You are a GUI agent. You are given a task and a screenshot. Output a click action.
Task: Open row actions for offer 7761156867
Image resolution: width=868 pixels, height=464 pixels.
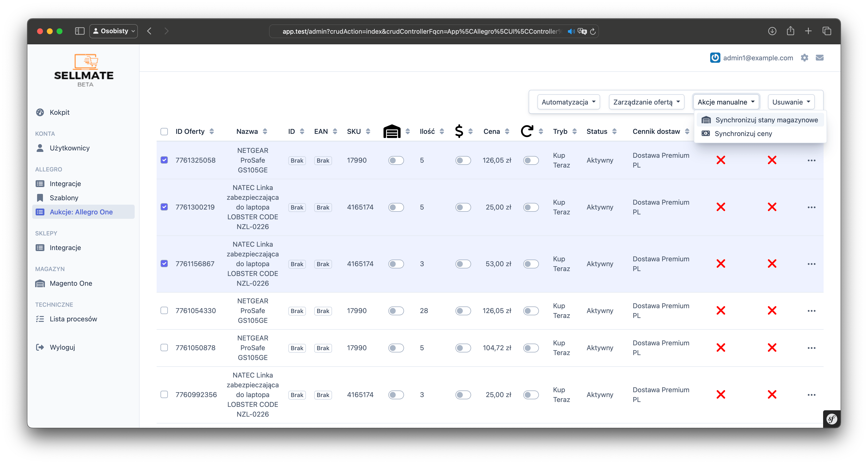click(811, 264)
